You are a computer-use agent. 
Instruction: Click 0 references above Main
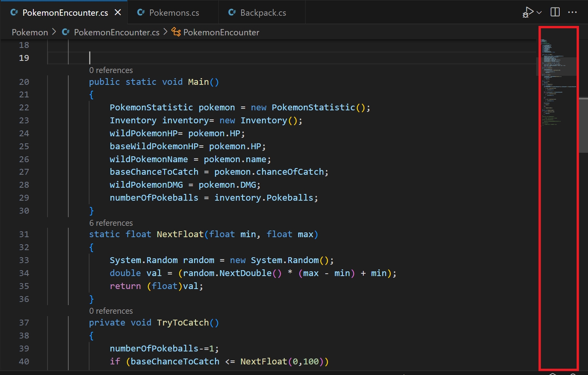[111, 70]
